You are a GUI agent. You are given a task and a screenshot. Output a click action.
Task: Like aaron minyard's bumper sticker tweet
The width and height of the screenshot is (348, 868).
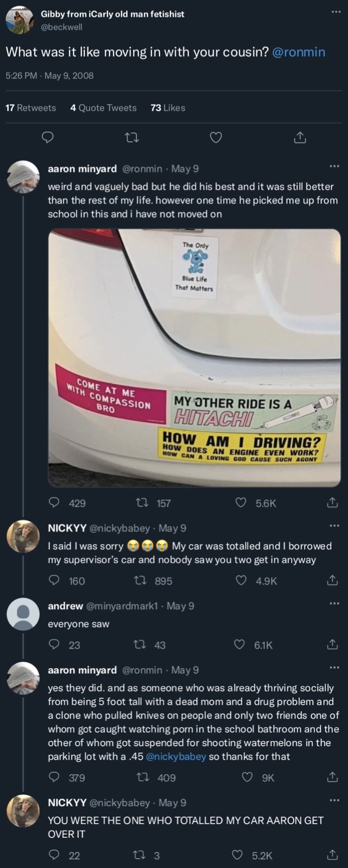[x=241, y=503]
